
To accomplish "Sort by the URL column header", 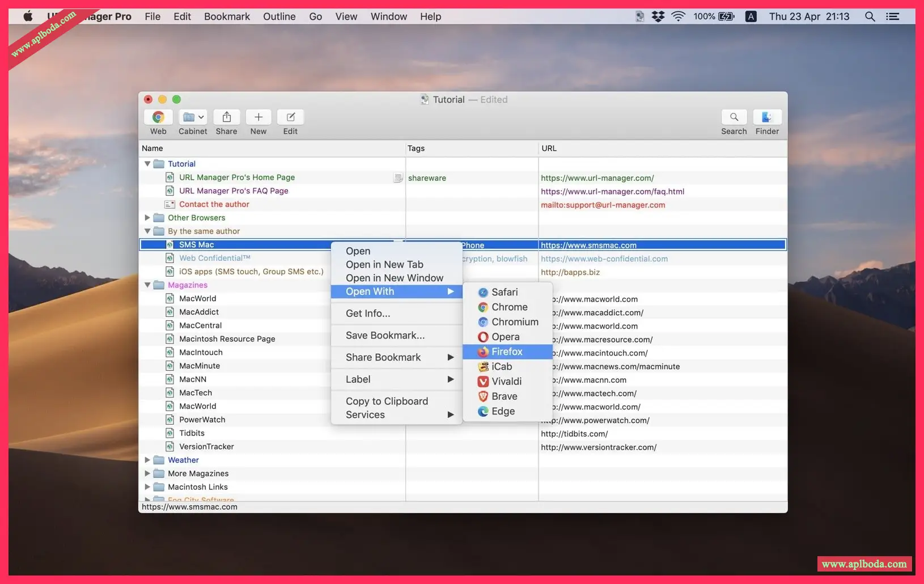I will 663,148.
